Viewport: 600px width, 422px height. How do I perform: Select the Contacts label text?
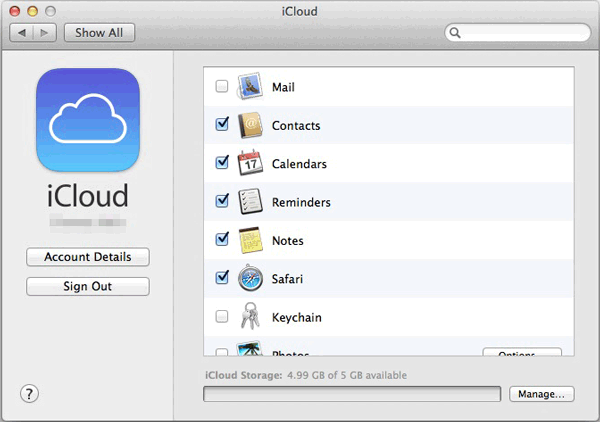[x=296, y=125]
